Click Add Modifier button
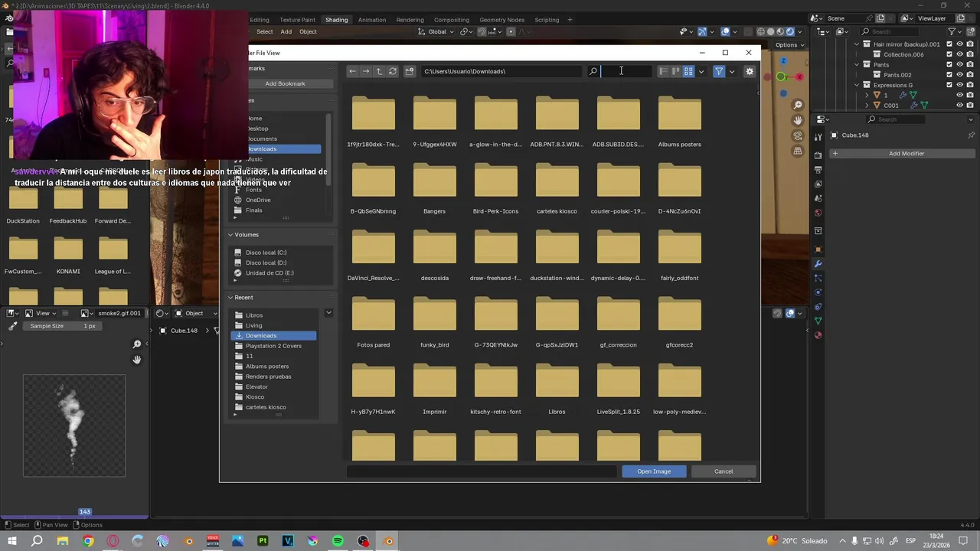Image resolution: width=980 pixels, height=551 pixels. click(x=906, y=154)
